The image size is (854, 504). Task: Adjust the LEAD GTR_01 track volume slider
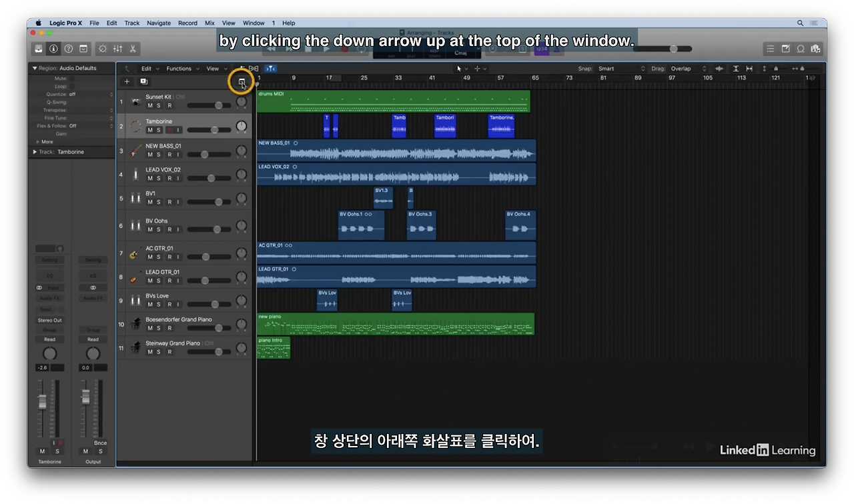pyautogui.click(x=209, y=281)
